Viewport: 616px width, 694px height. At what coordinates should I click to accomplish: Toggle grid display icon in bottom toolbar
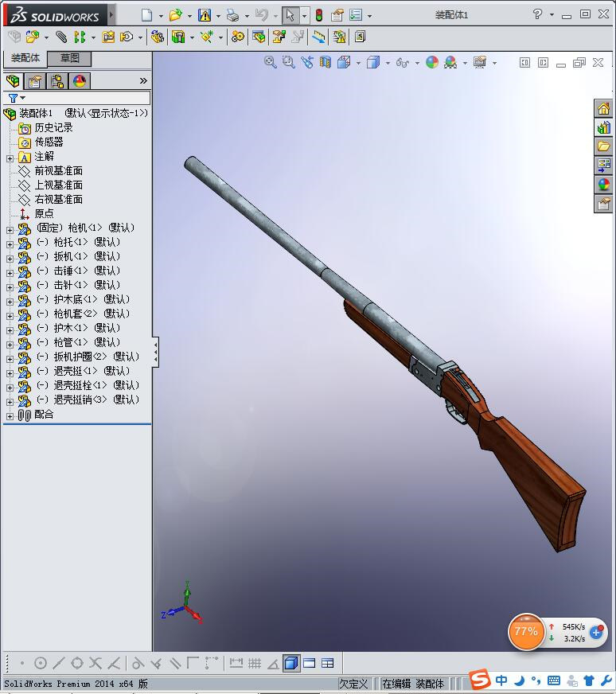tap(255, 663)
